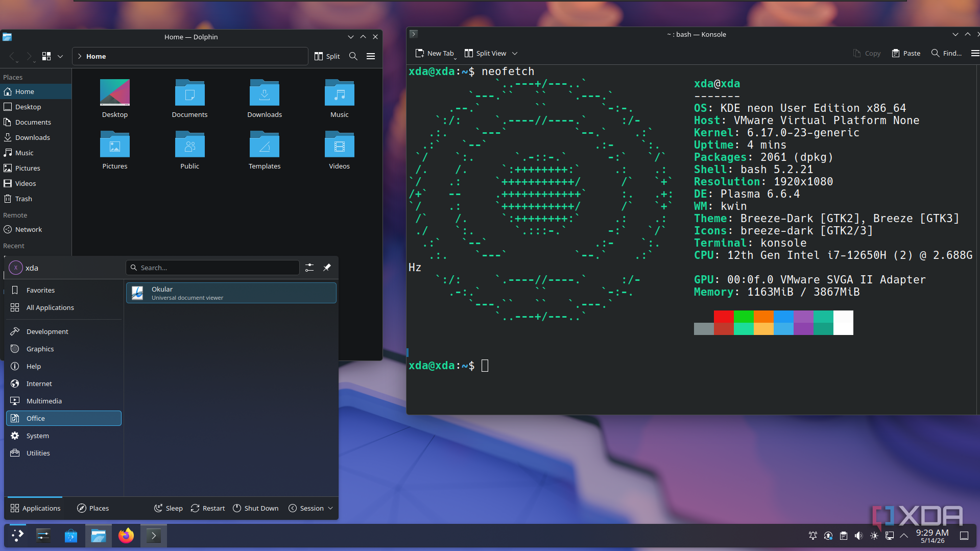
Task: Show hidden system tray icons
Action: click(x=904, y=536)
